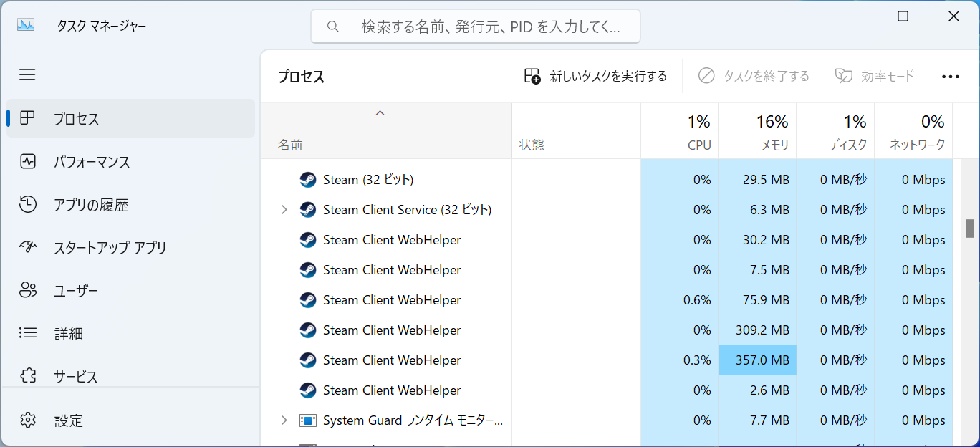Image resolution: width=980 pixels, height=447 pixels.
Task: Open the Performance page icon
Action: click(28, 162)
